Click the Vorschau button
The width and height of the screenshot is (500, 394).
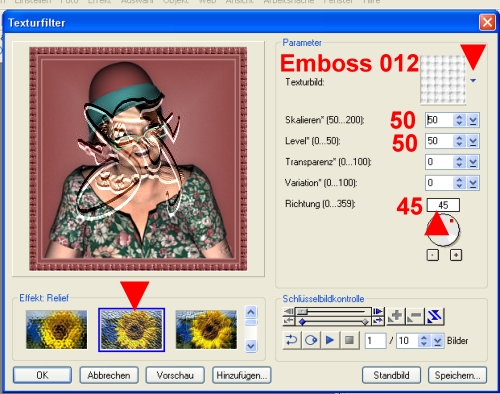(175, 375)
